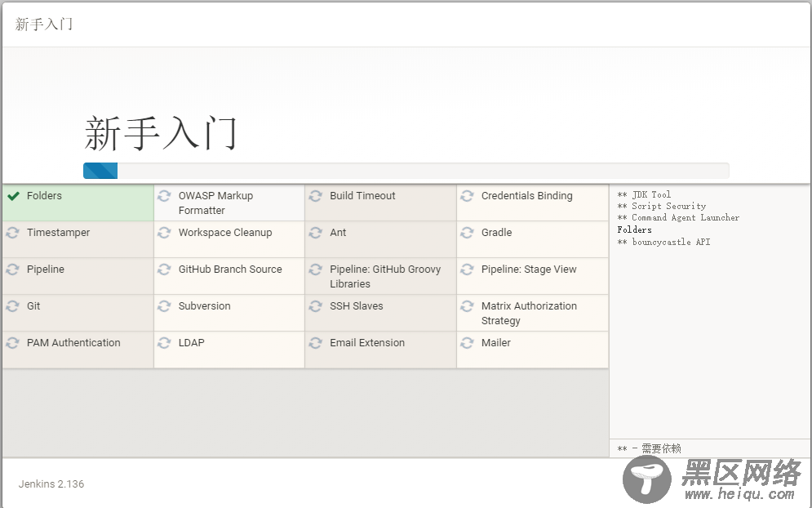Select the SSH Slaves plugin name

pos(357,306)
